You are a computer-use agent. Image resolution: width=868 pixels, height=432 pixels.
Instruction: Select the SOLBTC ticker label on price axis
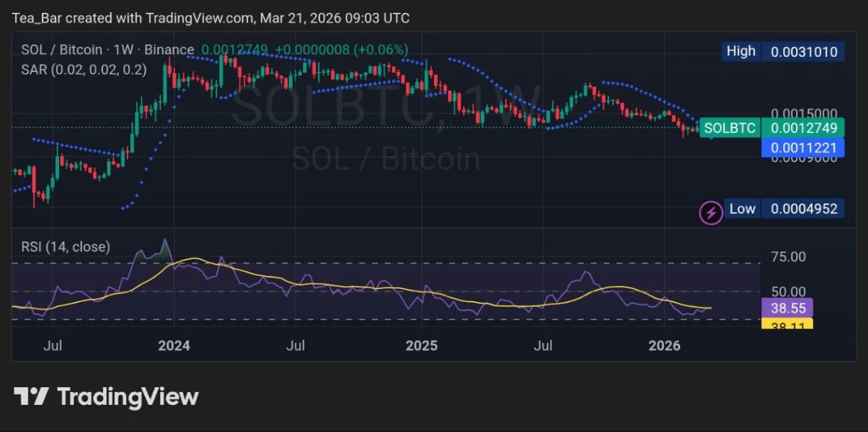tap(729, 128)
